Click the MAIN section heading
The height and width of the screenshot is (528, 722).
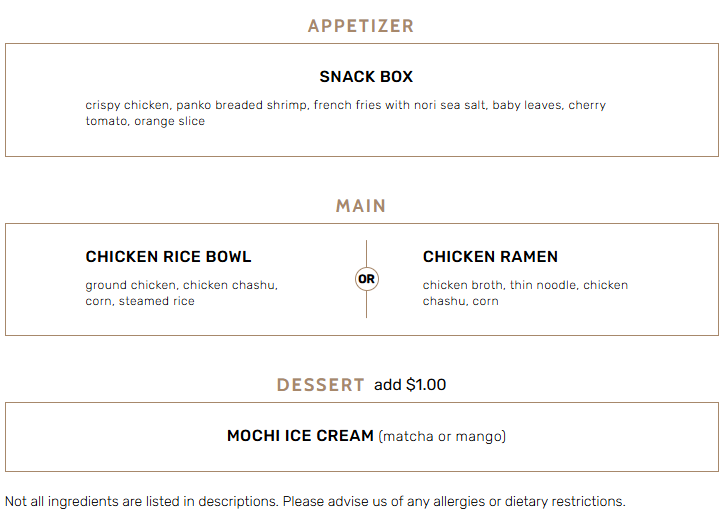point(361,206)
